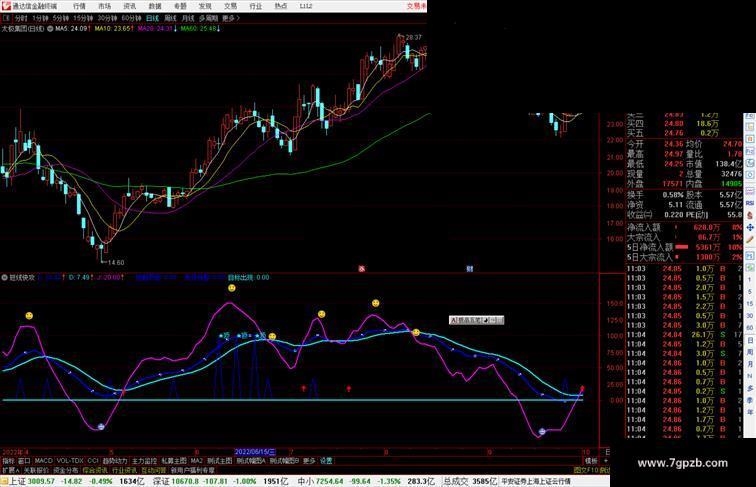Open the 资讯 menu

(130, 6)
